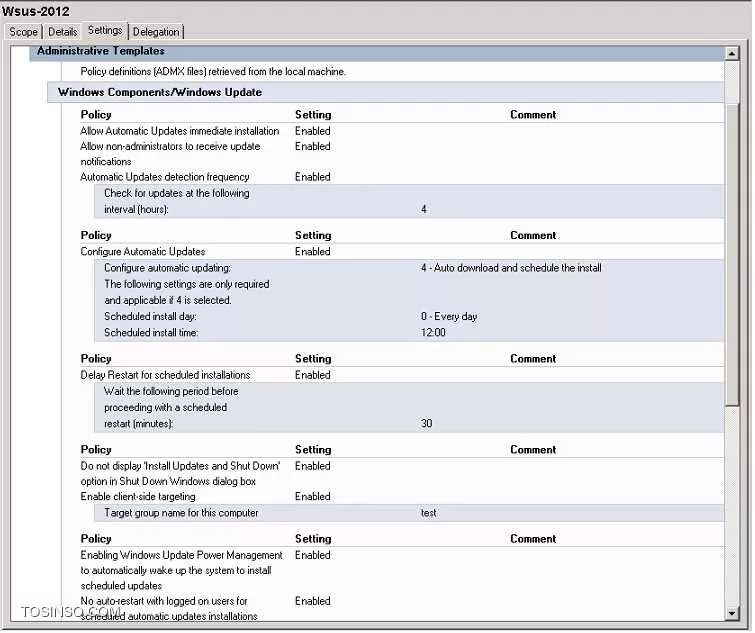Click Enabled setting for Delay Restart
Viewport: 755px width, 633px height.
coord(312,375)
